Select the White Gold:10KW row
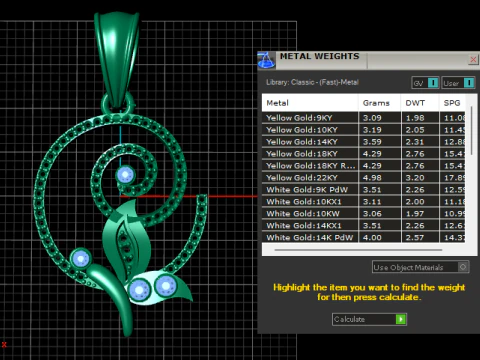The width and height of the screenshot is (480, 360). pos(363,214)
